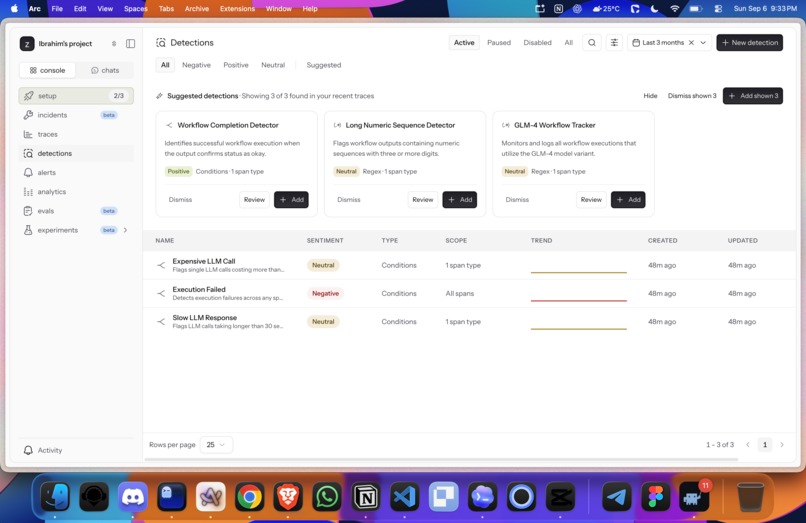This screenshot has height=523, width=806.
Task: Open the Archive menu in menu bar
Action: [x=196, y=9]
